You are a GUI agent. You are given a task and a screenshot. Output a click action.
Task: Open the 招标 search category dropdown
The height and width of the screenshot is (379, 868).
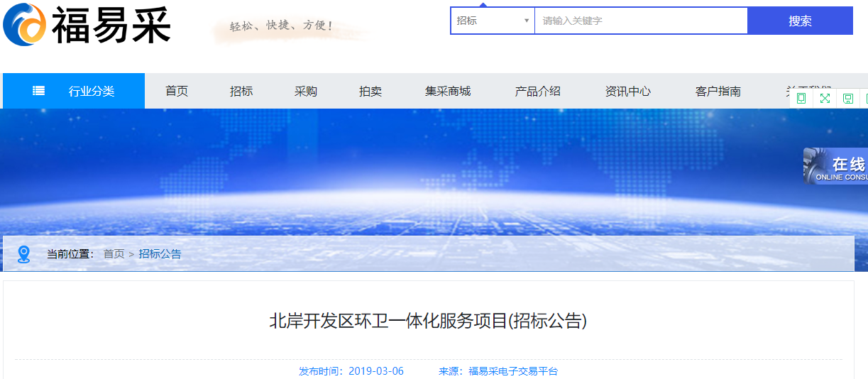pyautogui.click(x=493, y=21)
